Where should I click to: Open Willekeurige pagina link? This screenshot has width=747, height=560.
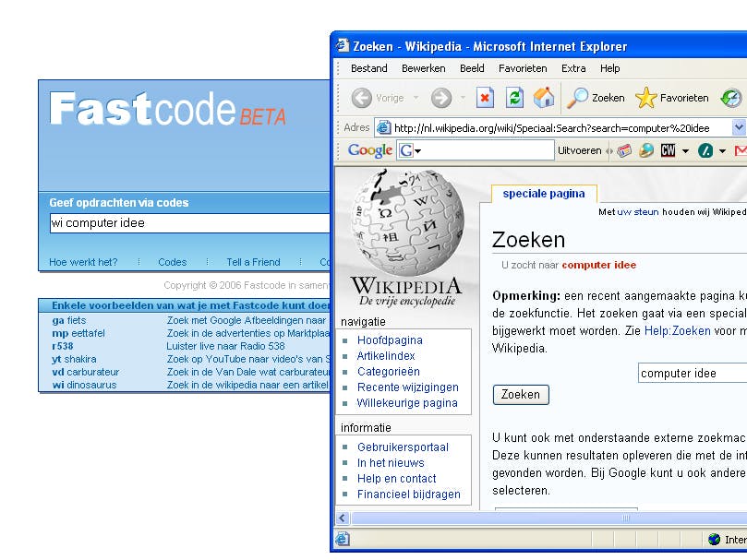(407, 403)
